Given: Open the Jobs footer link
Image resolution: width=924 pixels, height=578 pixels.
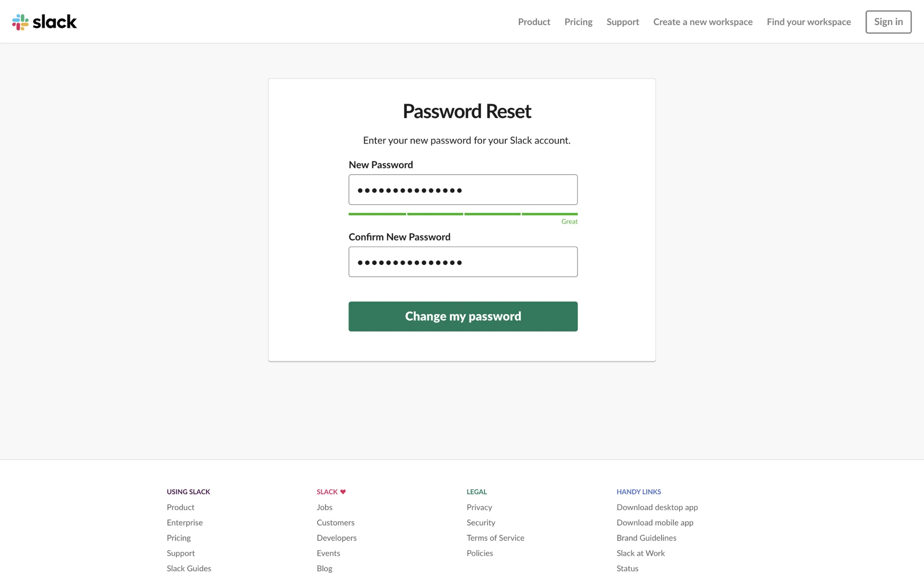Looking at the screenshot, I should tap(324, 507).
